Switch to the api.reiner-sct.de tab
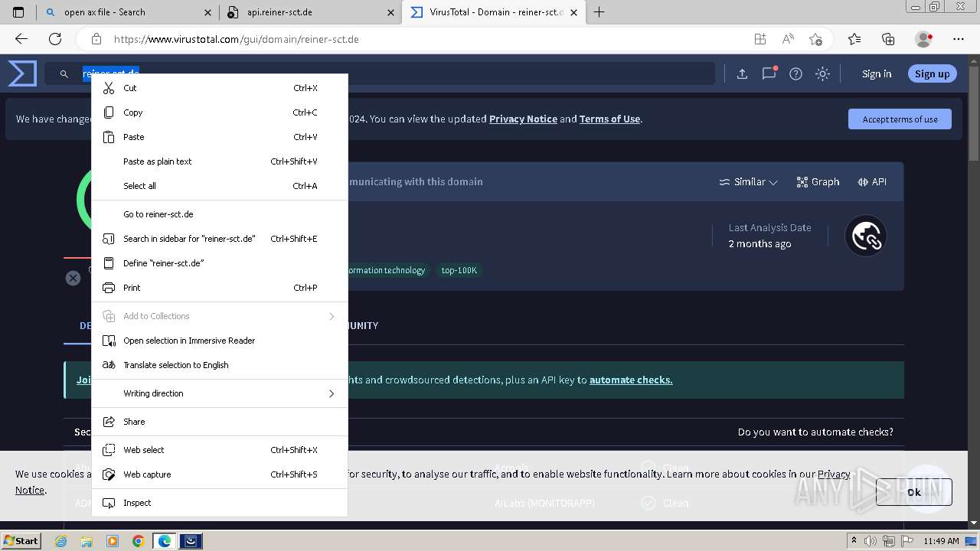This screenshot has width=980, height=551. pyautogui.click(x=310, y=12)
